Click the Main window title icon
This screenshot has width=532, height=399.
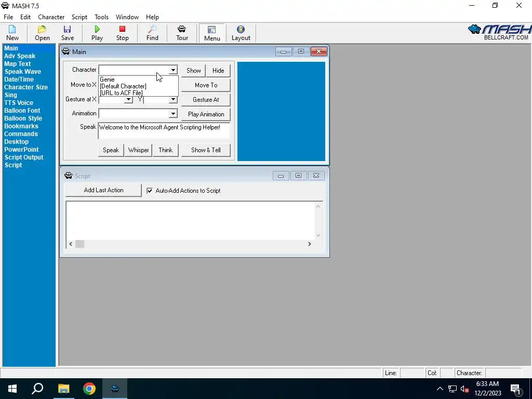click(x=66, y=51)
